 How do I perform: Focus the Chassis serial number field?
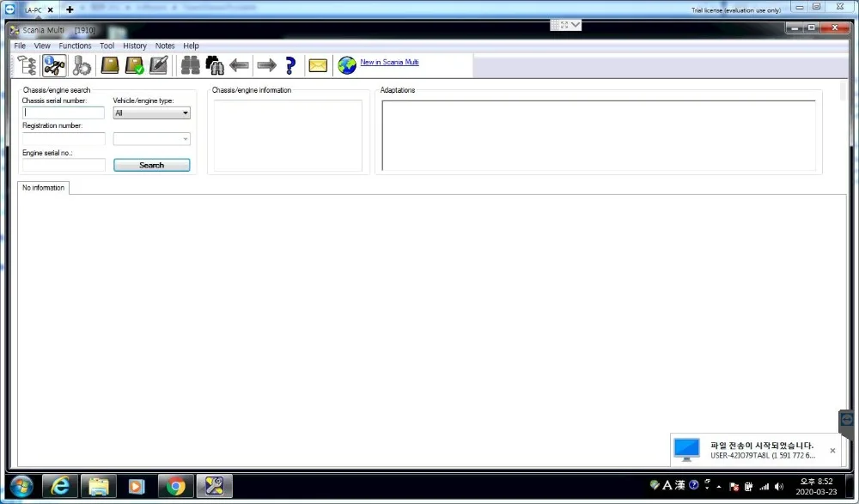click(64, 112)
